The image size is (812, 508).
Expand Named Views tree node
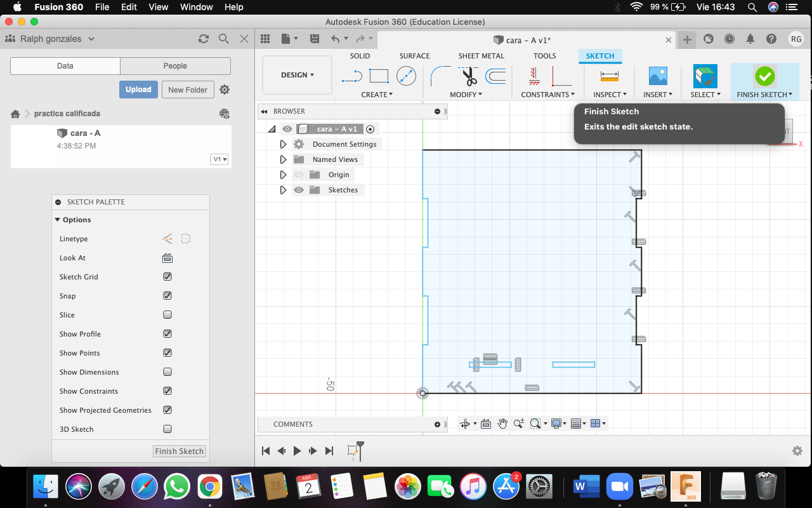point(284,159)
